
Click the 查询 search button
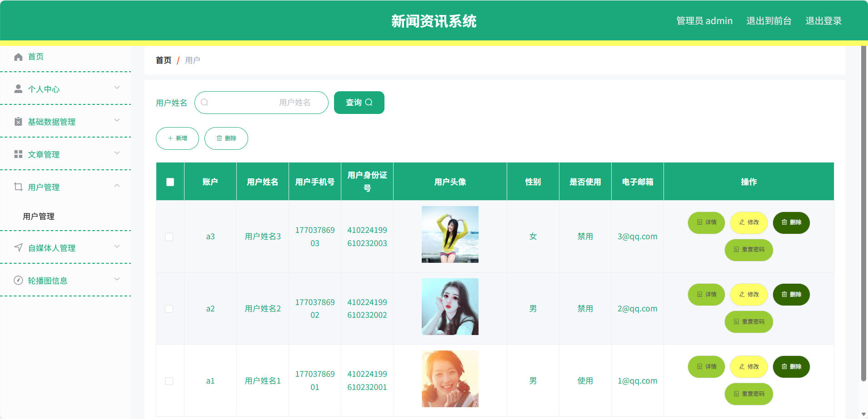click(x=359, y=103)
